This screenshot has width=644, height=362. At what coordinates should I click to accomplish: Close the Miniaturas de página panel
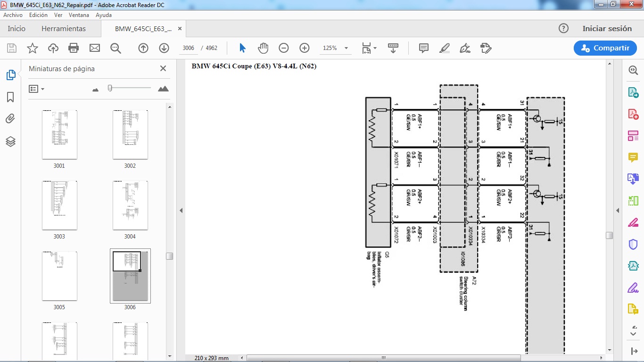163,68
